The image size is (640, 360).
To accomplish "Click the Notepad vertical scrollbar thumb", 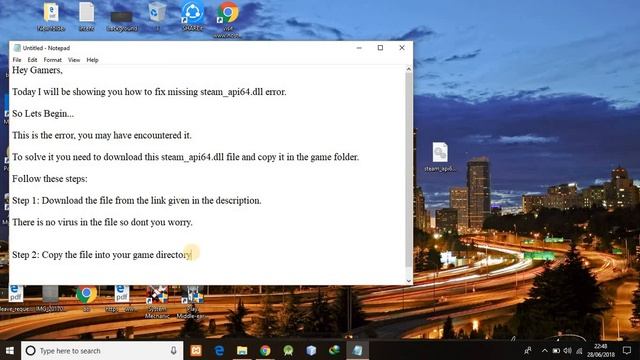I will pos(409,169).
